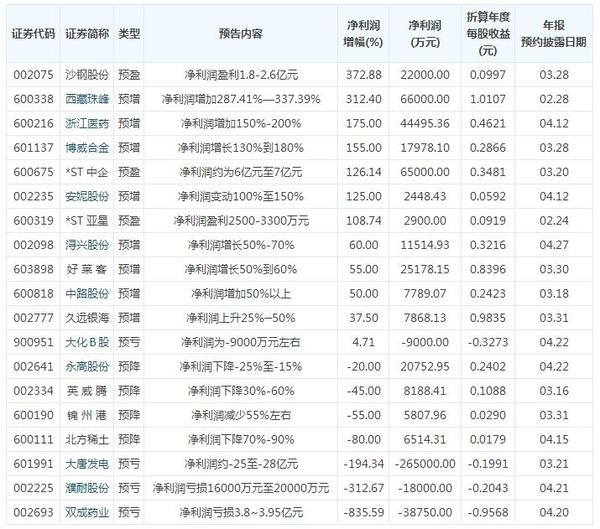The height and width of the screenshot is (529, 600).
Task: Open the 永高股份 stock link
Action: (87, 367)
